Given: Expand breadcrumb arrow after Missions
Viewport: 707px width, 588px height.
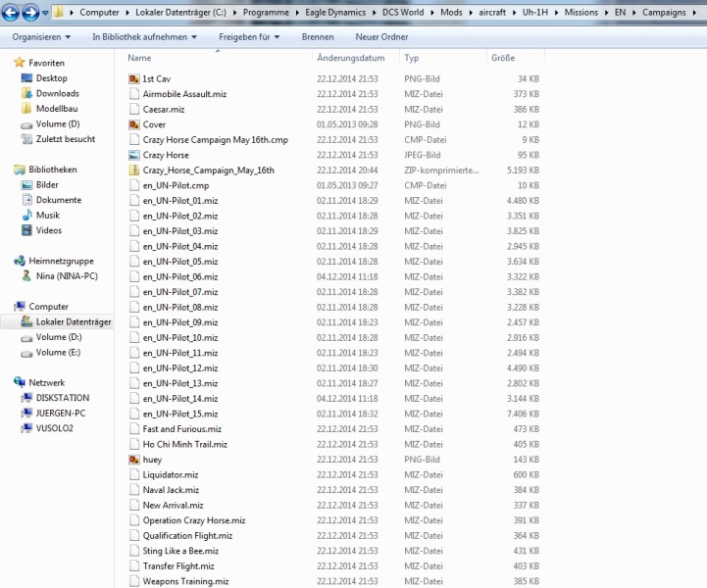Looking at the screenshot, I should [606, 13].
